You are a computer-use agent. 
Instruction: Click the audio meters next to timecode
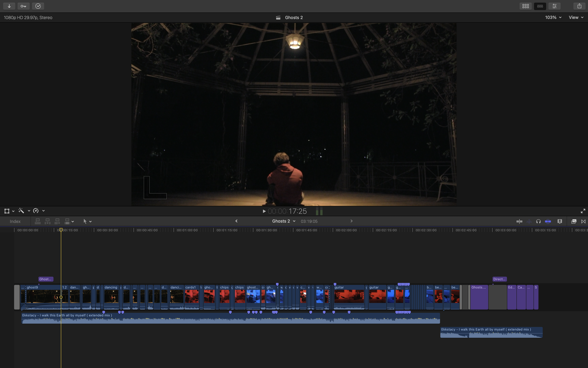(x=319, y=211)
